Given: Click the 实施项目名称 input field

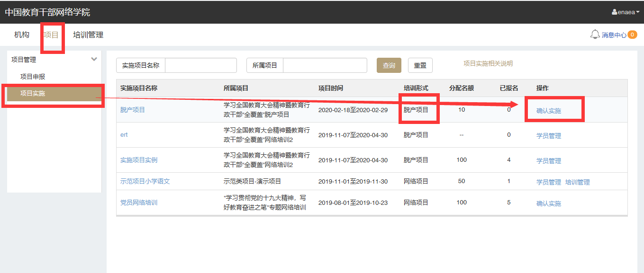Looking at the screenshot, I should pyautogui.click(x=201, y=65).
